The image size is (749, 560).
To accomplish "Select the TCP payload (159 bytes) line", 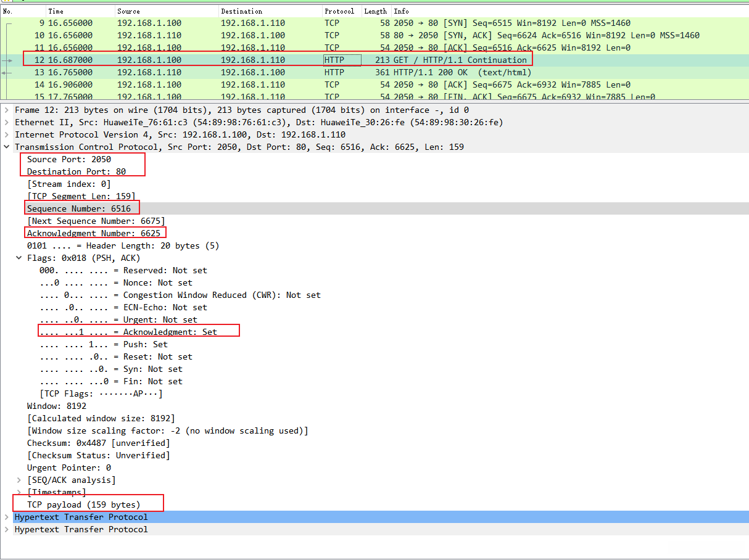I will (84, 504).
